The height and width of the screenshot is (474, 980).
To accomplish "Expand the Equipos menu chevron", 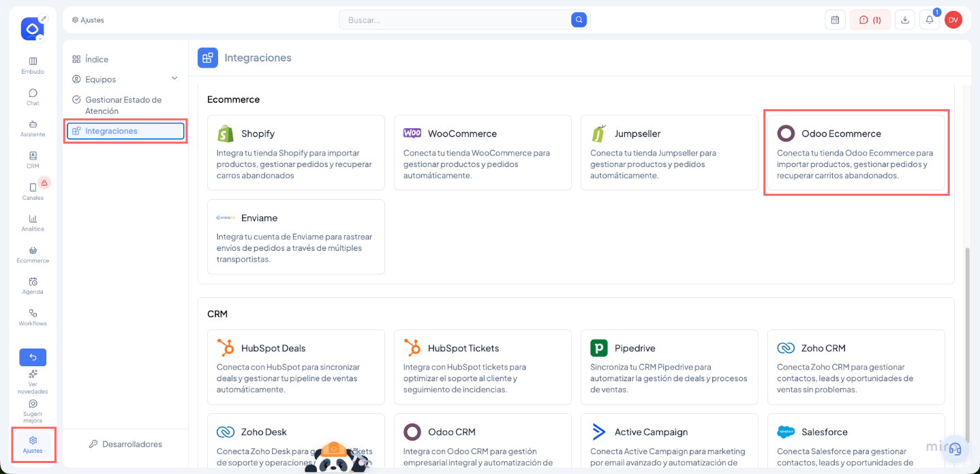I will [x=174, y=78].
